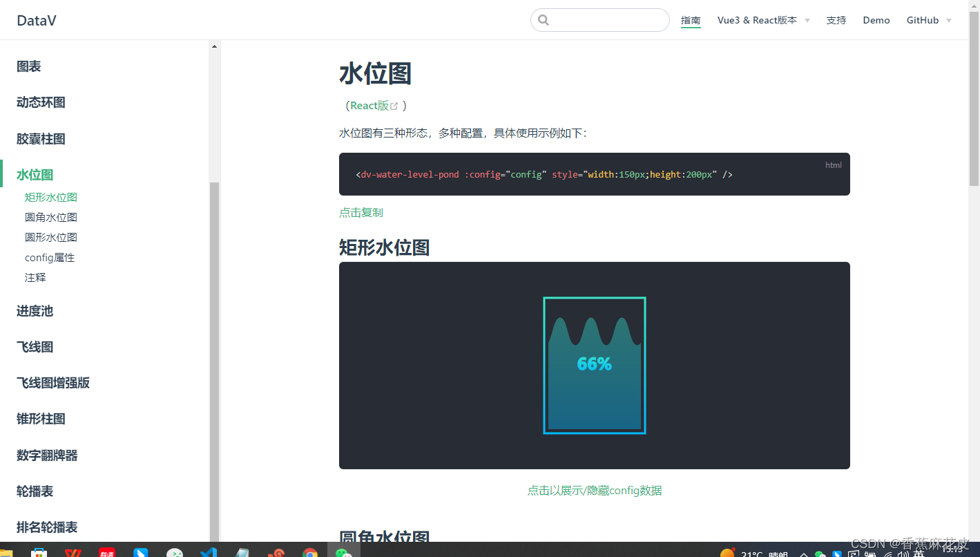Open 飞线图增强版 in the sidebar
The image size is (980, 557).
(x=53, y=383)
